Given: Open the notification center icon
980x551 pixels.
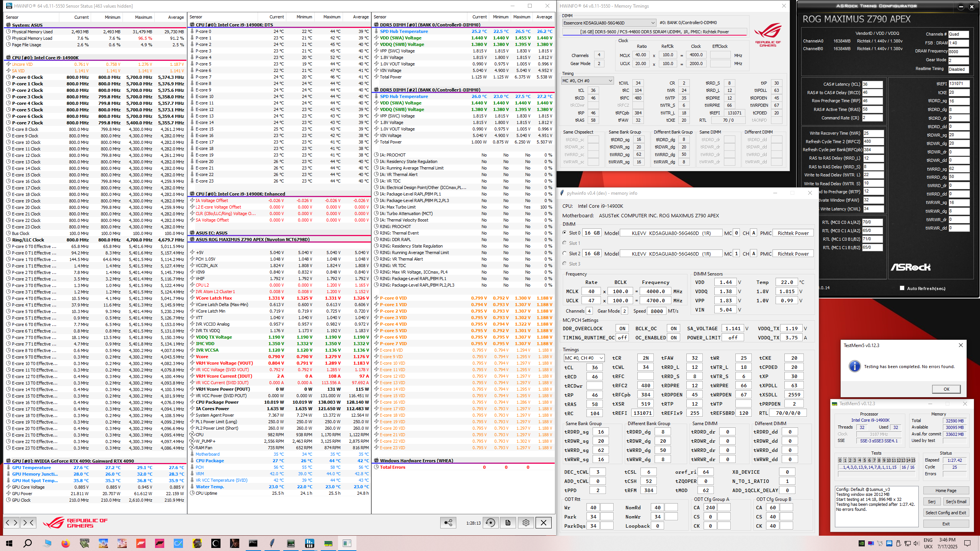Looking at the screenshot, I should 967,543.
